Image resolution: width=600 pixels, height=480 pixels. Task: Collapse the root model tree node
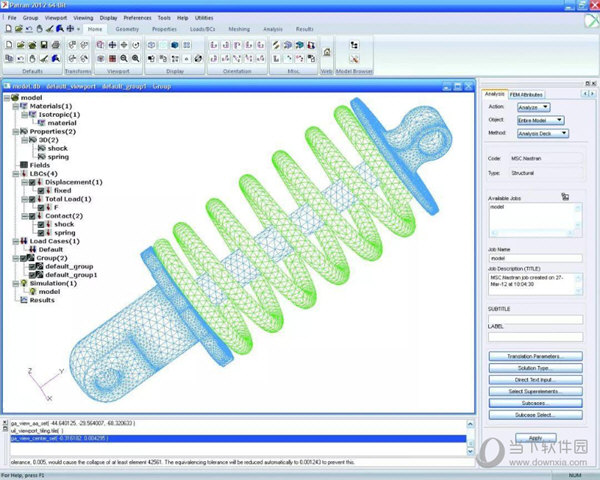point(7,98)
